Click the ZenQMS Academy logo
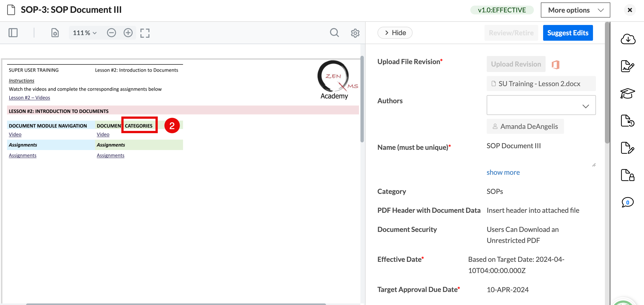The width and height of the screenshot is (644, 305). pyautogui.click(x=337, y=80)
